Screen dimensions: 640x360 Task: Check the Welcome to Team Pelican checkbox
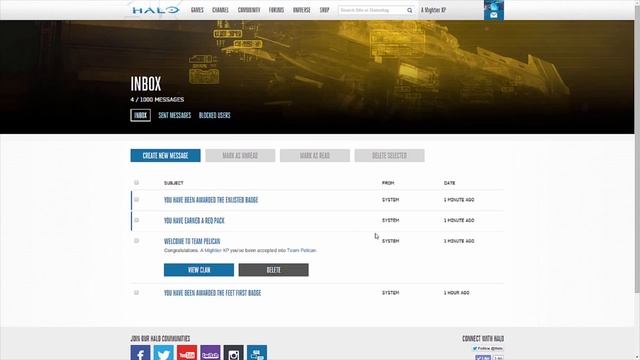tap(136, 241)
